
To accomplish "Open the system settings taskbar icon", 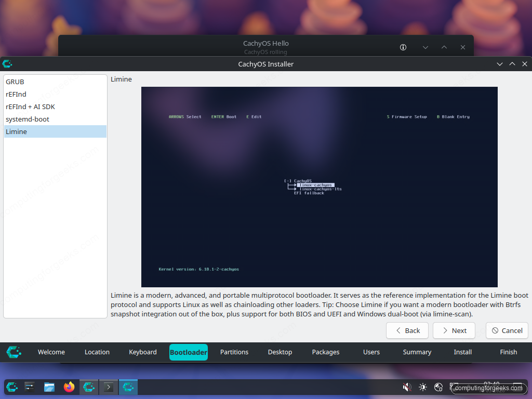I will 30,387.
